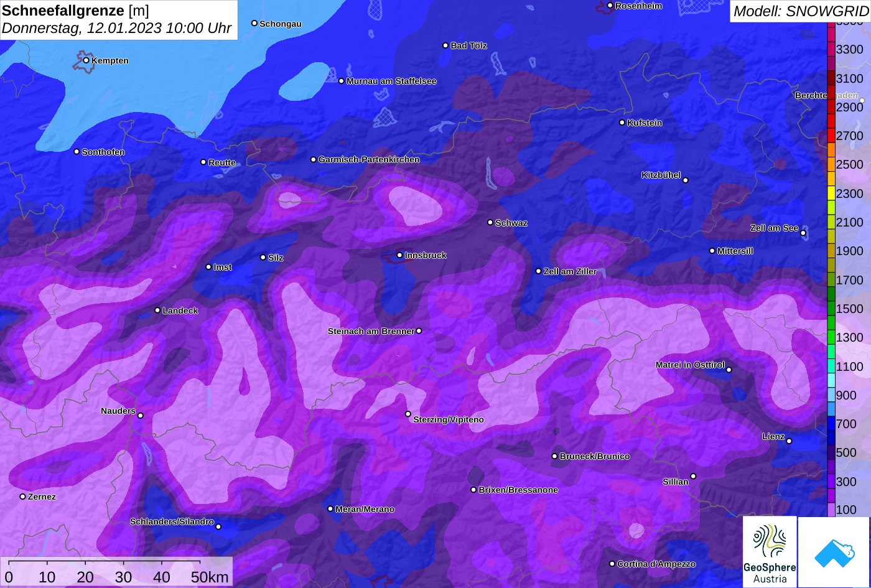Click the blue mountain-cloud logo icon
The width and height of the screenshot is (871, 588).
pos(834,552)
